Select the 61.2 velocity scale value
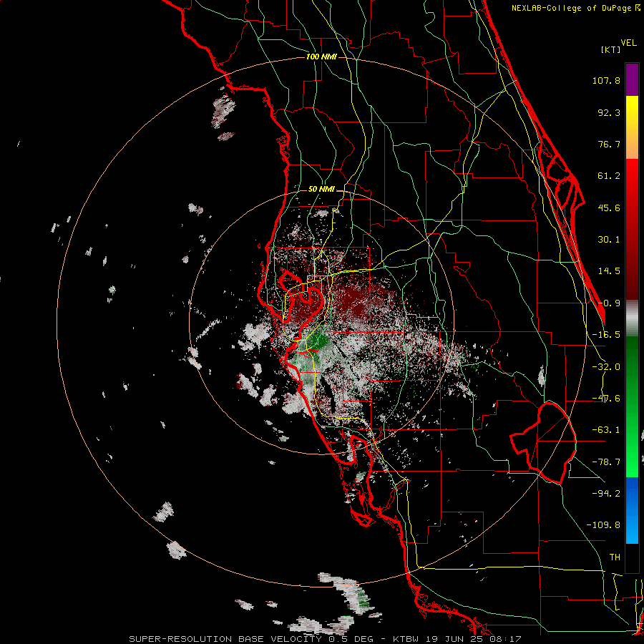The height and width of the screenshot is (644, 644). click(x=609, y=176)
